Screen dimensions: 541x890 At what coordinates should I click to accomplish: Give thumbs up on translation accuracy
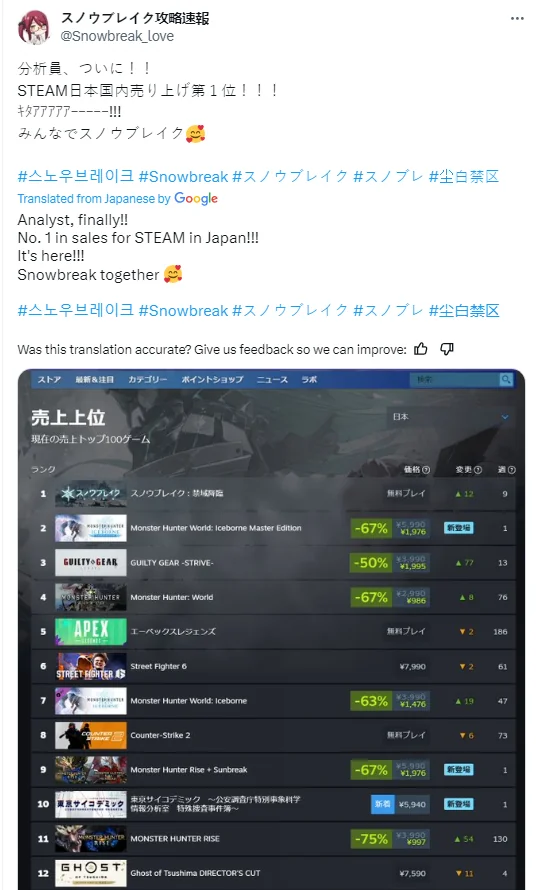[x=421, y=349]
